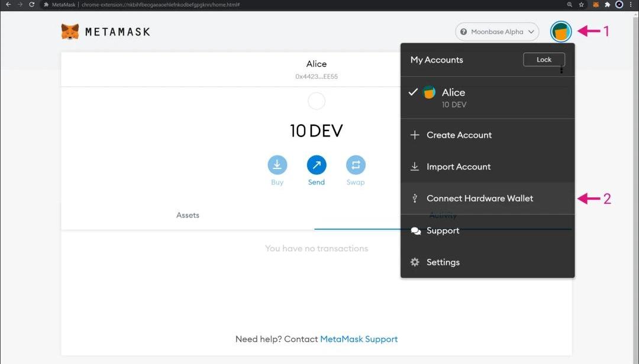The height and width of the screenshot is (364, 639).
Task: Open Settings from the accounts menu
Action: (443, 262)
